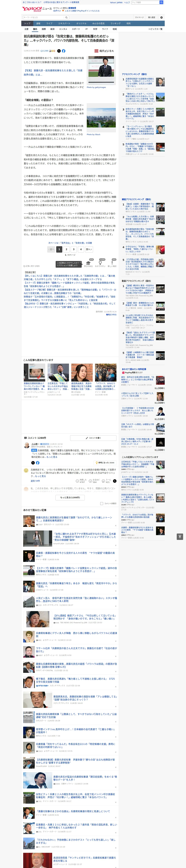Share expert comment on X
The width and height of the screenshot is (186, 868).
(x=33, y=463)
